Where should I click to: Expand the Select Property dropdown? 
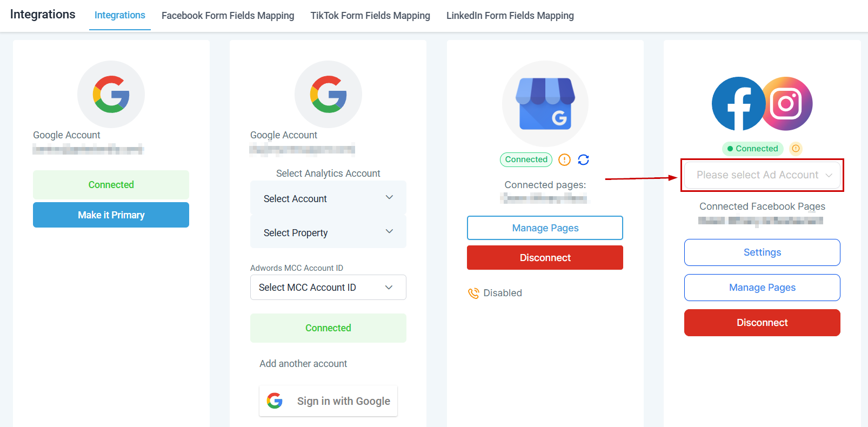pos(328,232)
